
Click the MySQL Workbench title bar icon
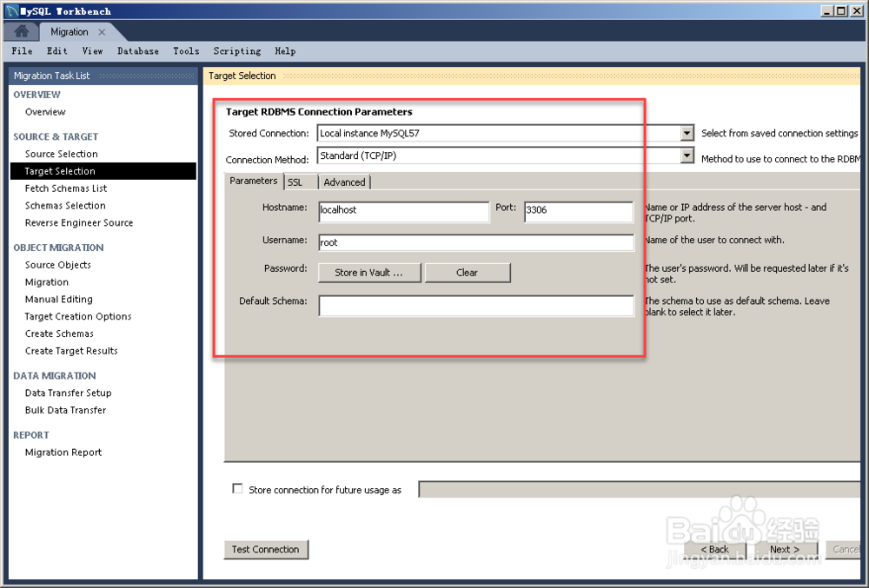click(11, 10)
